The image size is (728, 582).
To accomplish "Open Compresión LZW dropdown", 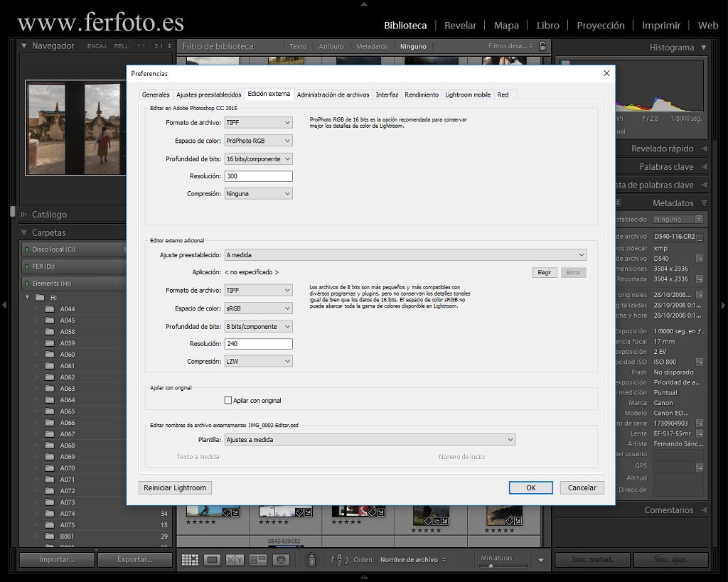I will pos(259,361).
